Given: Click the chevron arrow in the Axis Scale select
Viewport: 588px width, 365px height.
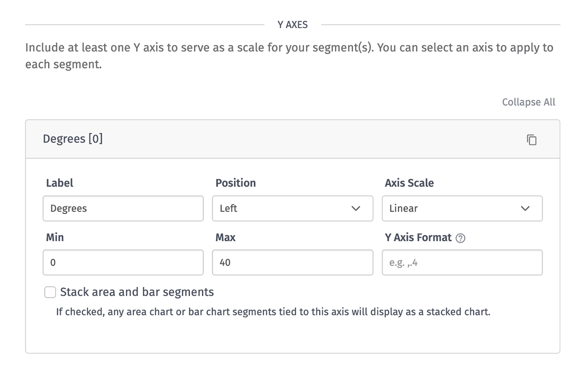Looking at the screenshot, I should 525,208.
